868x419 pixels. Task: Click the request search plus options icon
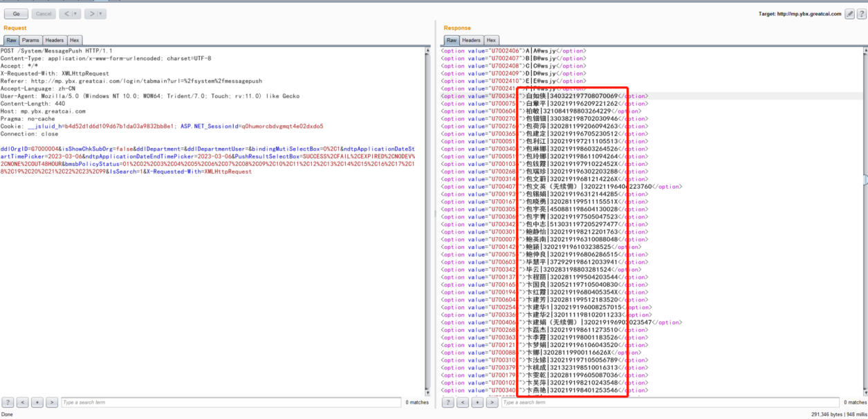pos(36,402)
